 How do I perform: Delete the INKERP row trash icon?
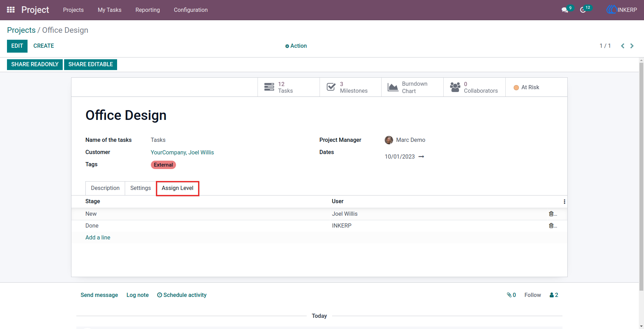point(551,225)
